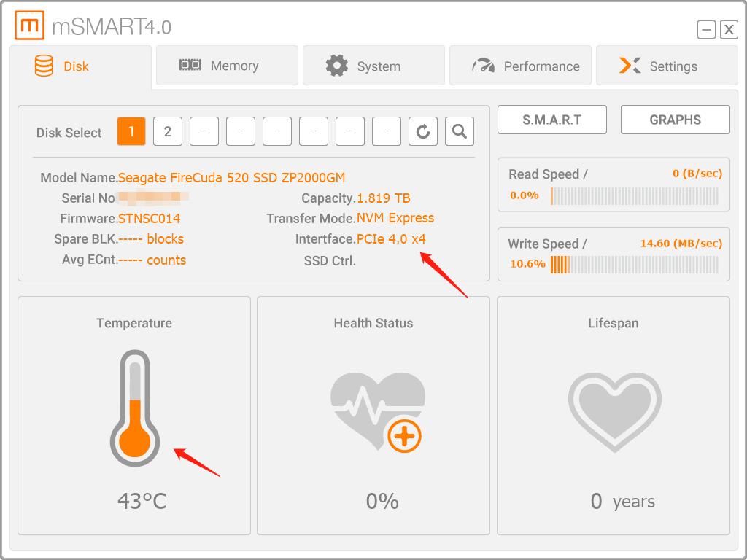Select disk 2 button

coord(168,131)
